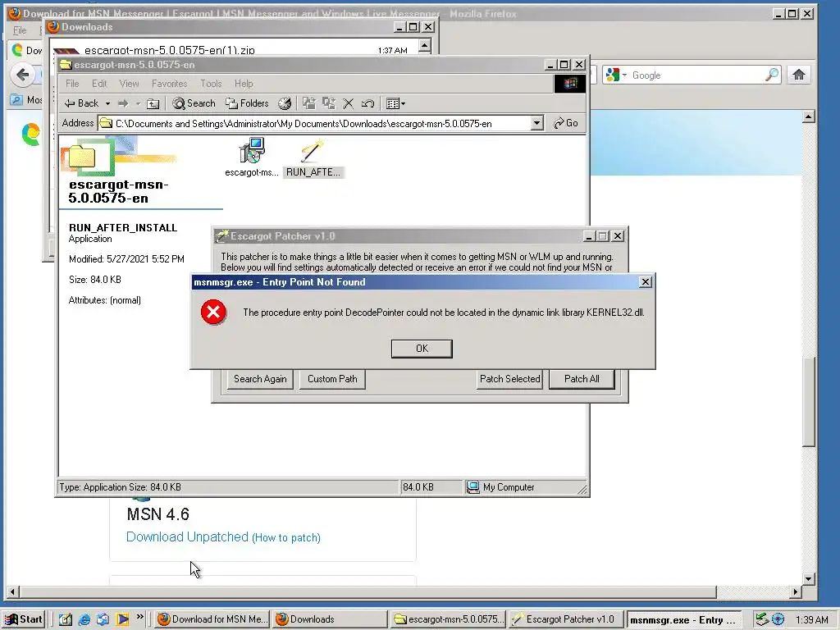The width and height of the screenshot is (840, 630).
Task: Click horizontal scrollbar right arrow in Firefox
Action: [796, 592]
